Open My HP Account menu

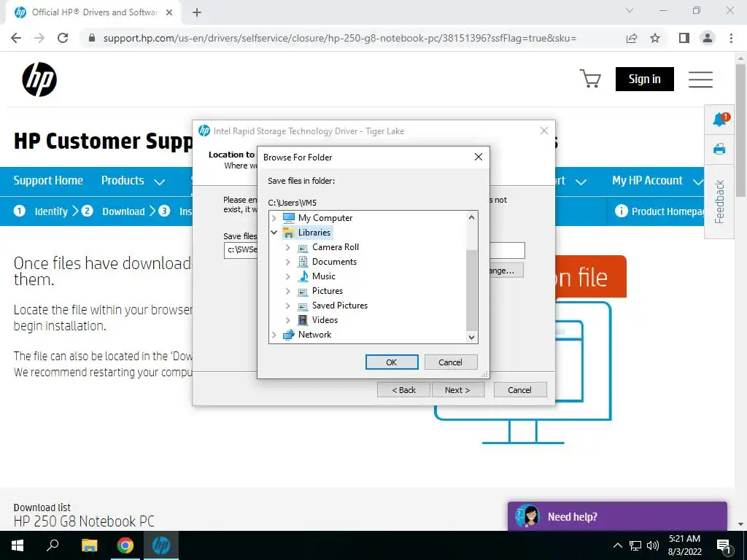click(x=648, y=181)
